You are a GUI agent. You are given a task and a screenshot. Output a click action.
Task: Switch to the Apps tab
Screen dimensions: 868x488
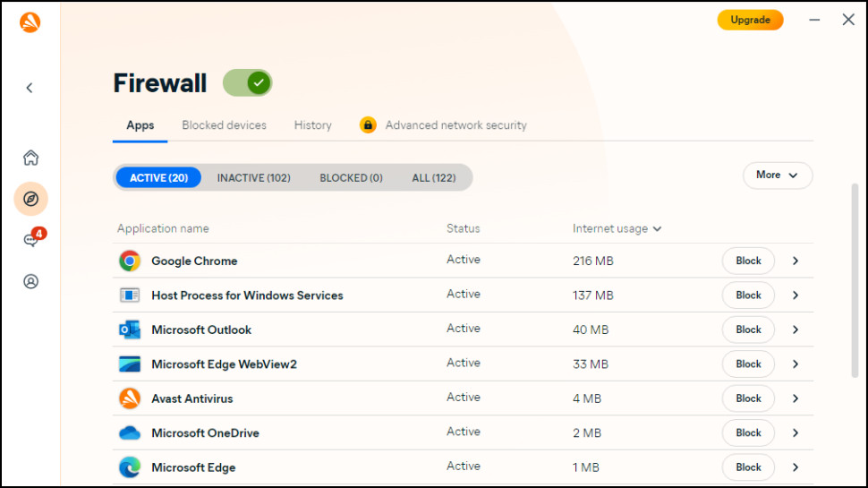[x=140, y=125]
